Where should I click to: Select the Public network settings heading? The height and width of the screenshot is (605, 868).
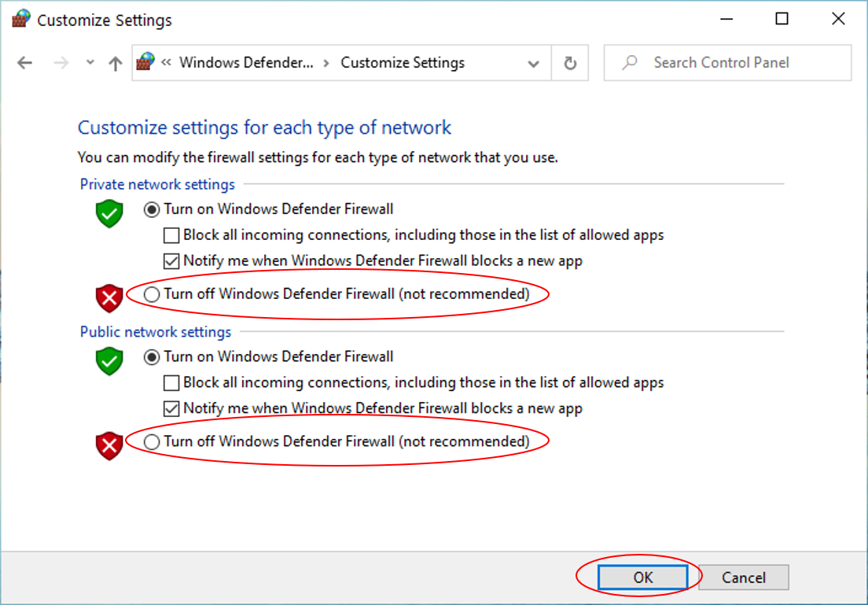point(156,332)
